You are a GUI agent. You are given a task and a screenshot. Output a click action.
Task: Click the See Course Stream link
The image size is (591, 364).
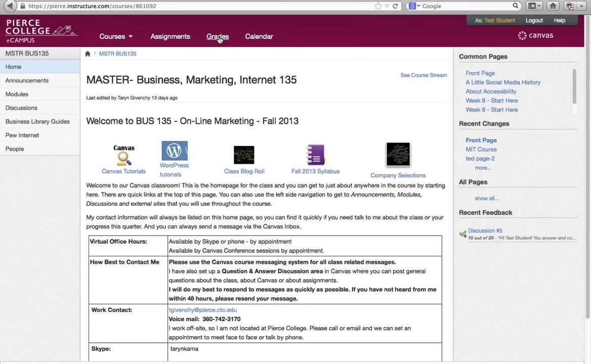[x=424, y=75]
